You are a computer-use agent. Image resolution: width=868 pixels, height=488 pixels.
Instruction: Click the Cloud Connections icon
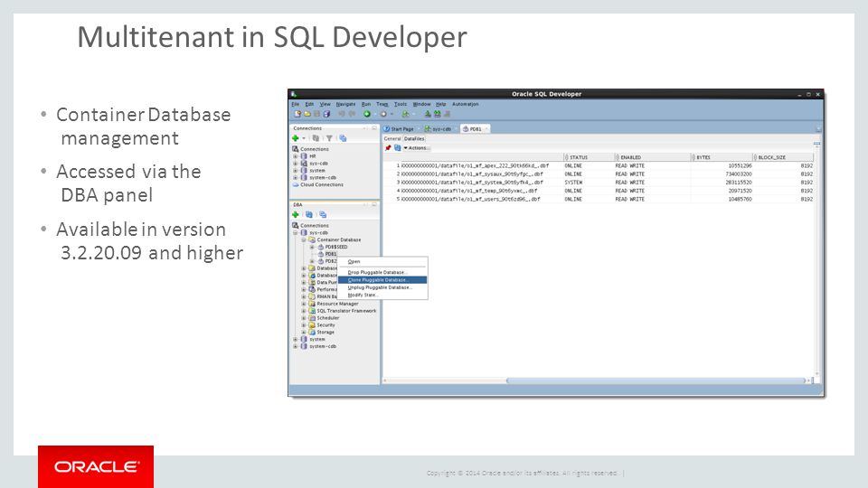296,184
